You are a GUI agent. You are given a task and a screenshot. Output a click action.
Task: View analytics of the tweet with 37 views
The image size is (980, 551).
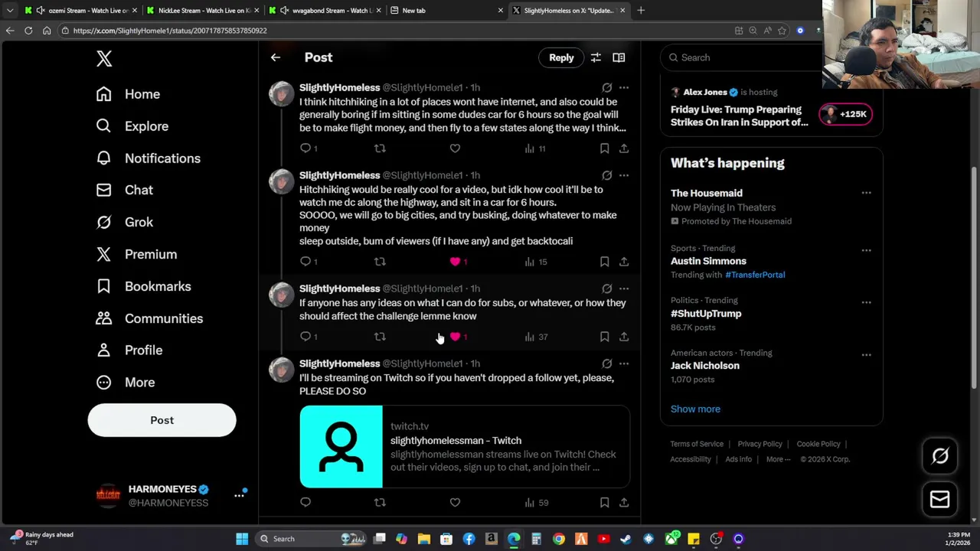[535, 337]
